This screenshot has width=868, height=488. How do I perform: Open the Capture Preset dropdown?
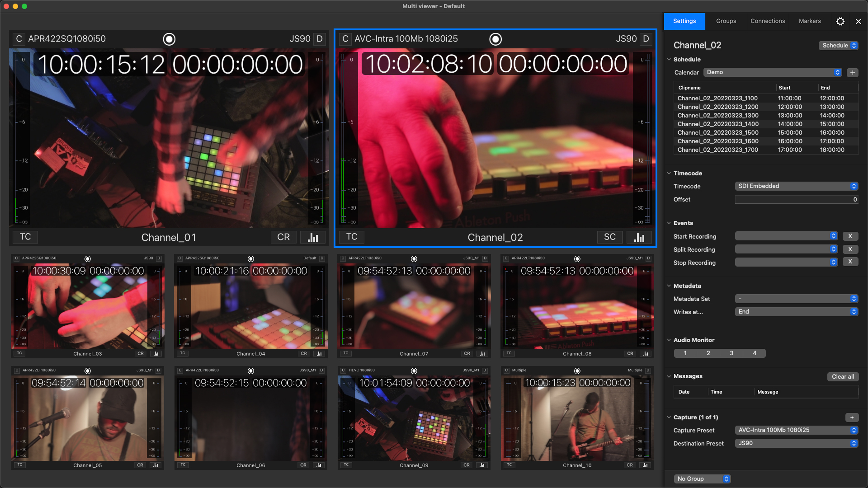click(796, 430)
